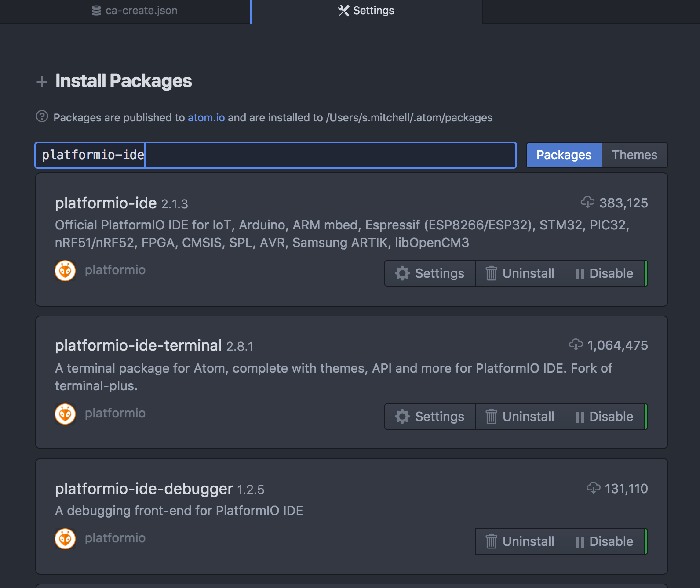The image size is (700, 588).
Task: Click the database icon on ca-create.json tab
Action: coord(96,11)
